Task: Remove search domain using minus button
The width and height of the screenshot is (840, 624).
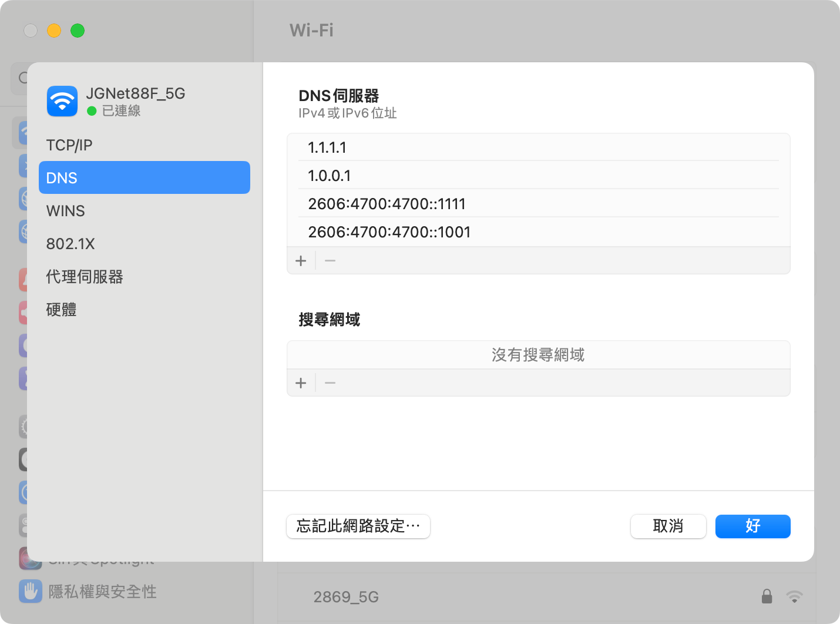Action: pyautogui.click(x=330, y=383)
